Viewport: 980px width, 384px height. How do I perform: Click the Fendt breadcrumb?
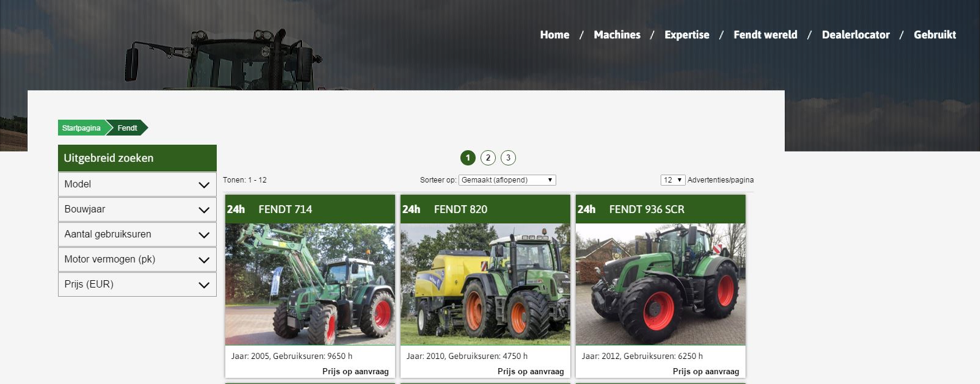click(x=127, y=128)
